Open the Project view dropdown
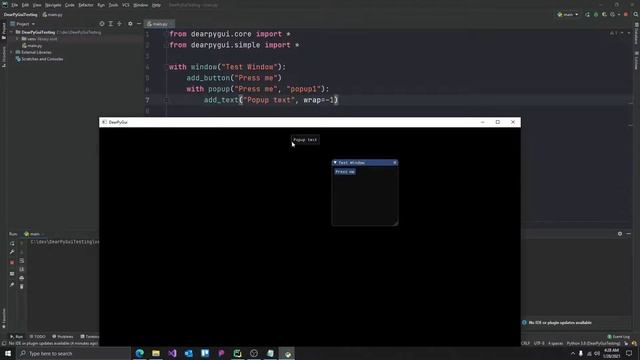The width and height of the screenshot is (640, 360). [x=23, y=24]
